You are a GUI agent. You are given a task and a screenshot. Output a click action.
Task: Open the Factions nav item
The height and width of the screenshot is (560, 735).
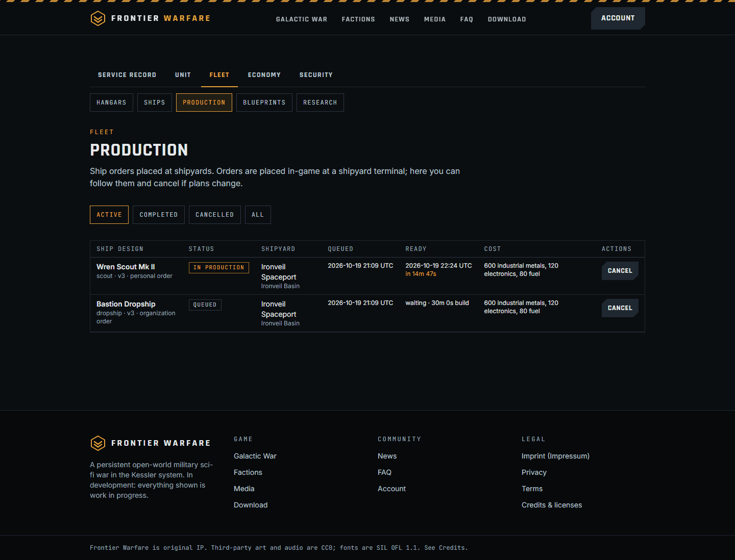point(358,19)
